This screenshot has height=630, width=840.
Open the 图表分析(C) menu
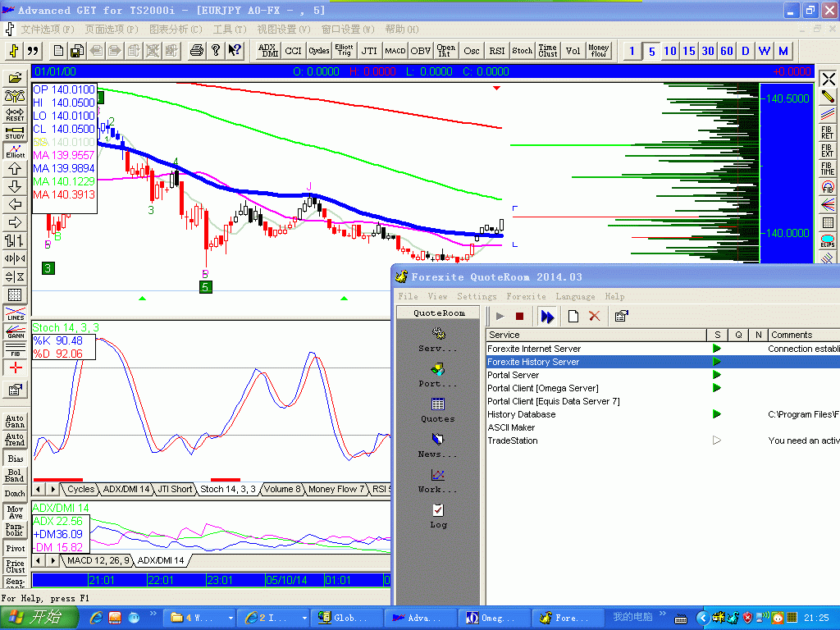coord(176,29)
